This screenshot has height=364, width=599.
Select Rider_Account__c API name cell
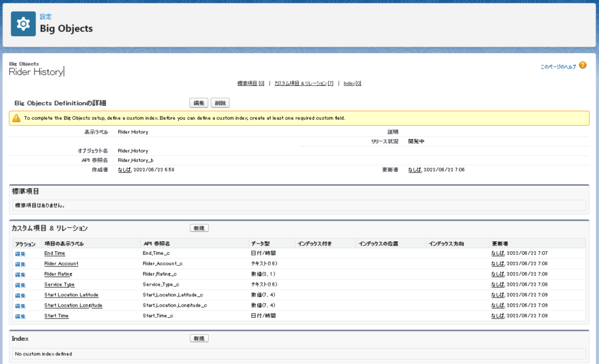point(163,264)
